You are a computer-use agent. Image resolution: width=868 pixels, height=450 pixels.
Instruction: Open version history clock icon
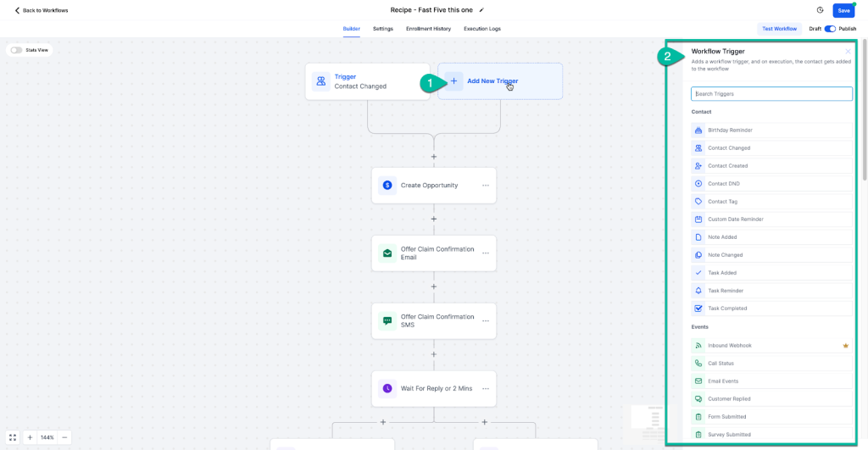point(820,10)
